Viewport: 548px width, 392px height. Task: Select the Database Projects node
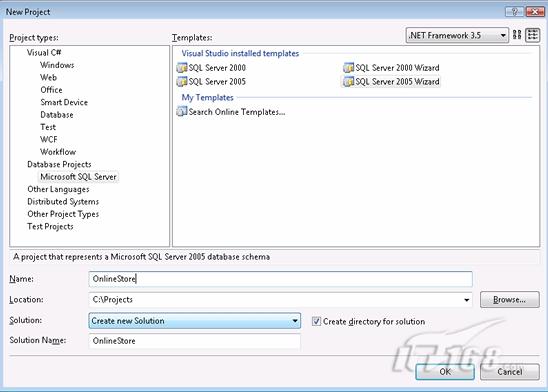pyautogui.click(x=59, y=164)
